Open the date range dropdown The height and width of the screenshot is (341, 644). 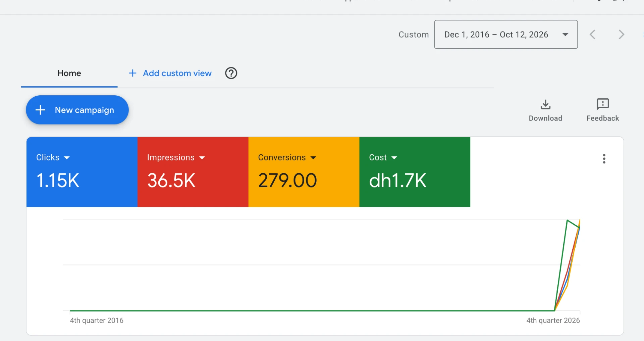(x=506, y=35)
